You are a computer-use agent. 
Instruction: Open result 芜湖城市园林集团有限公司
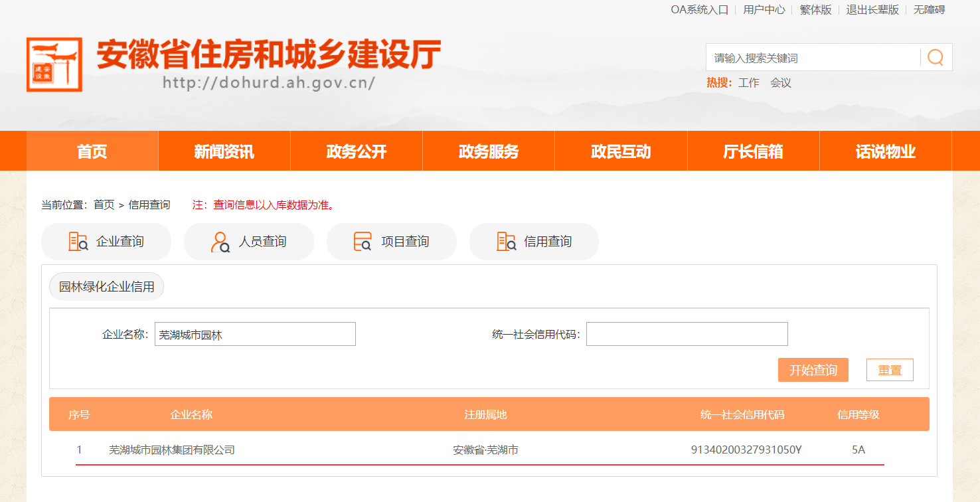[172, 450]
